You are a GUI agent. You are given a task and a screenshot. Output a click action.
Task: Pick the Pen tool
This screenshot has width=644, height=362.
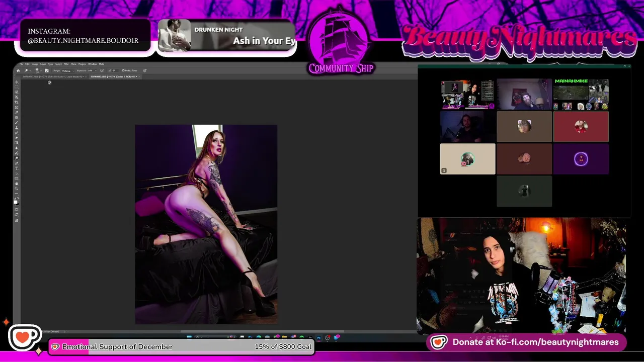coord(17,163)
